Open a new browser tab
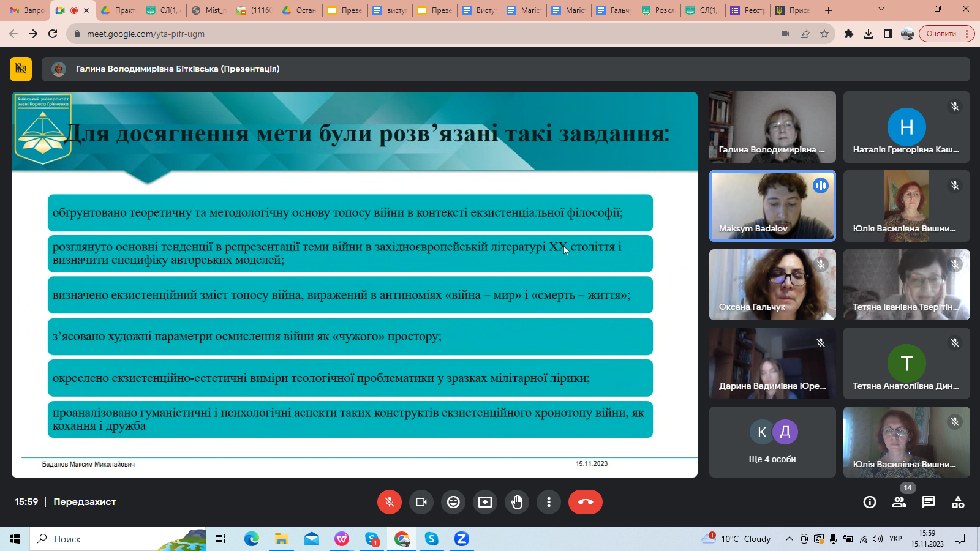 point(829,10)
